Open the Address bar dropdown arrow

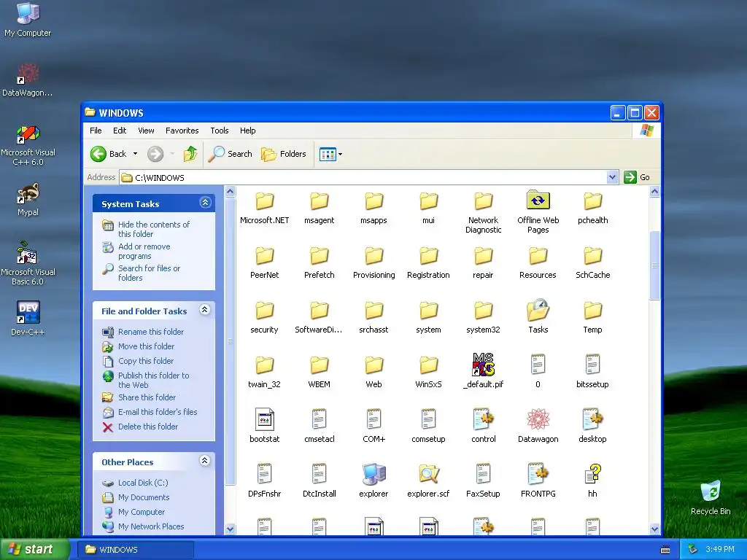tap(612, 177)
